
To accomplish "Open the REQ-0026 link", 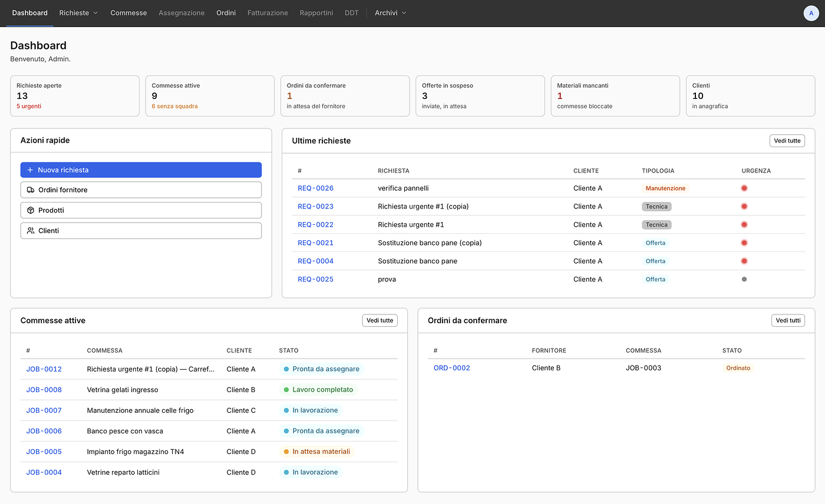I will point(315,188).
